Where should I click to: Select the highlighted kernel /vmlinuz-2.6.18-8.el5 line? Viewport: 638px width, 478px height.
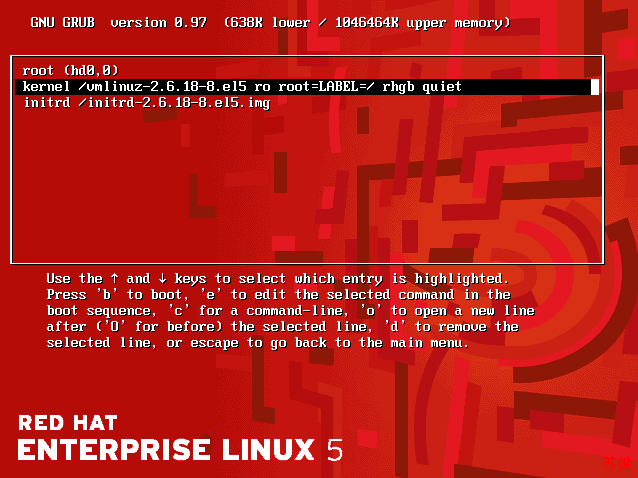(x=307, y=87)
